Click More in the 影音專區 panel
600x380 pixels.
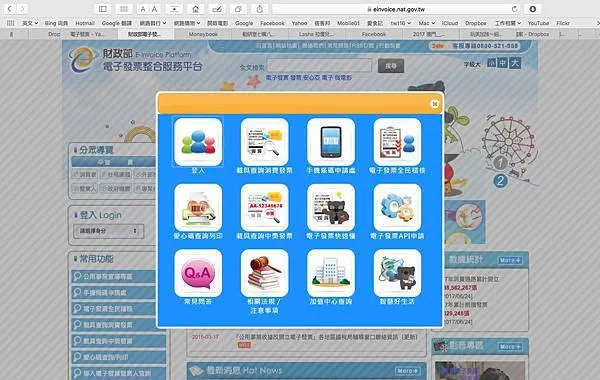tap(510, 347)
